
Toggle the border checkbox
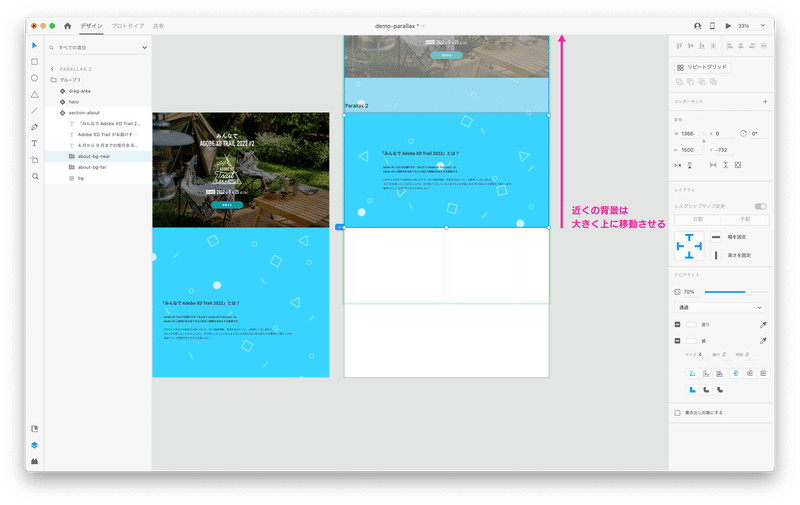click(678, 341)
